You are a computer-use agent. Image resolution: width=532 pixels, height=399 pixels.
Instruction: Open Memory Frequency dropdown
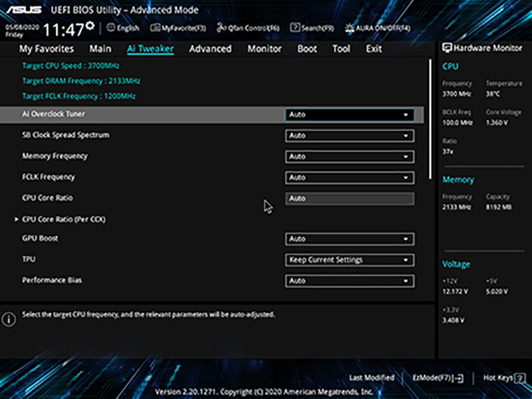tap(350, 157)
